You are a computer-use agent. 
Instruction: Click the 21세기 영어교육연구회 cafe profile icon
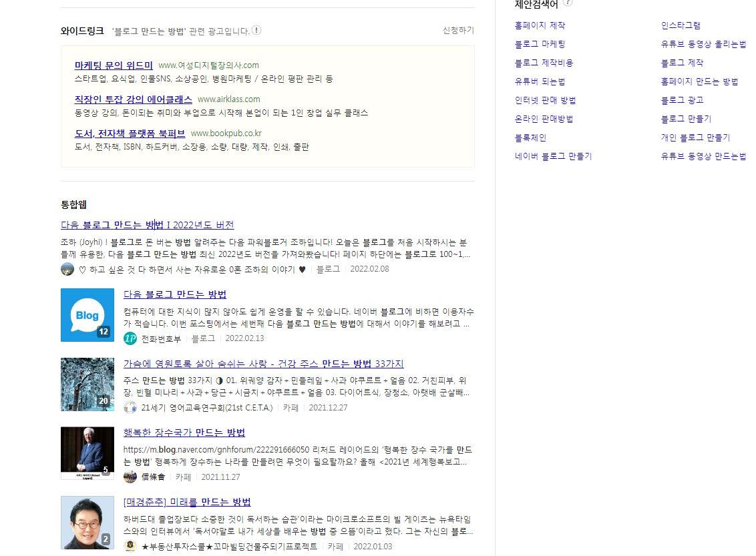pyautogui.click(x=130, y=408)
